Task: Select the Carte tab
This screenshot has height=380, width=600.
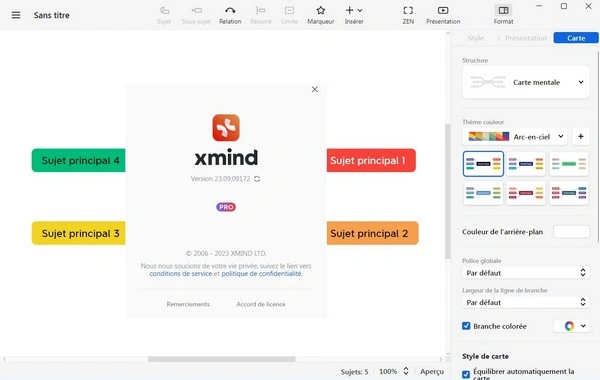Action: coord(576,38)
